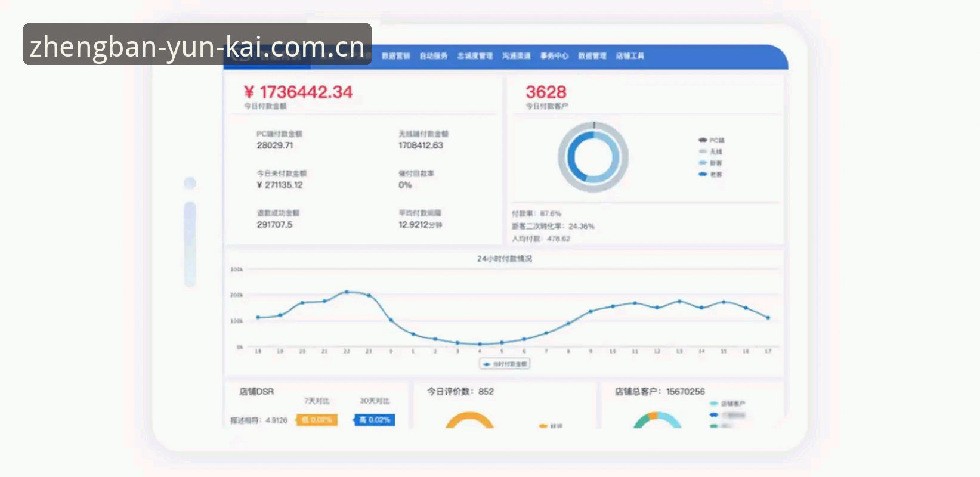The height and width of the screenshot is (477, 980).
Task: Click the tablet's round side button
Action: [190, 183]
